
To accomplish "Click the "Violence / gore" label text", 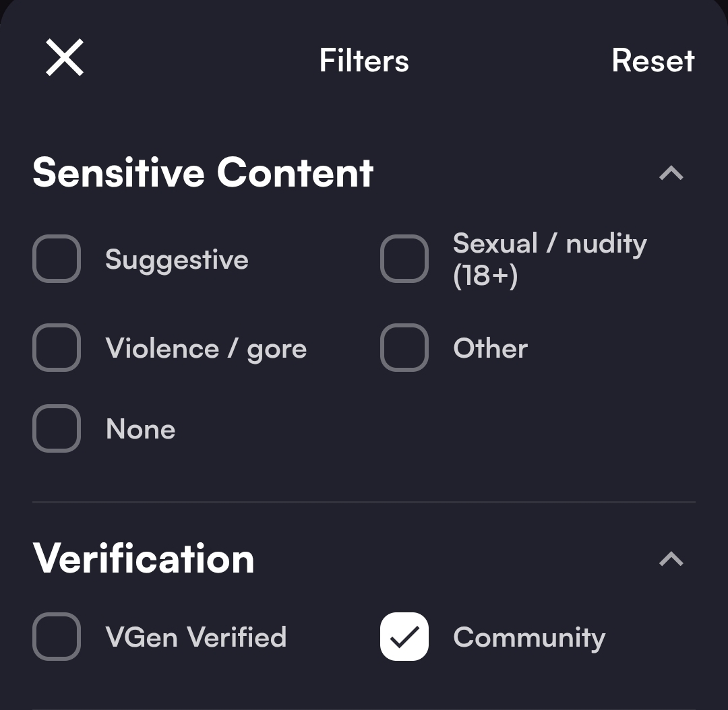I will (206, 349).
